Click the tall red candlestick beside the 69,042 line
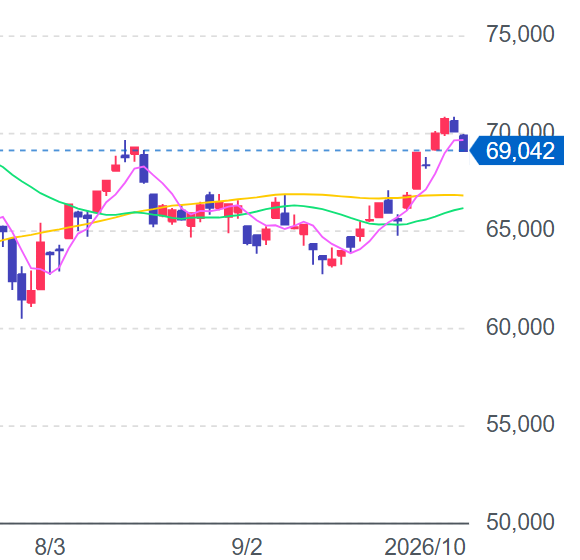The width and height of the screenshot is (580, 560). 417,171
